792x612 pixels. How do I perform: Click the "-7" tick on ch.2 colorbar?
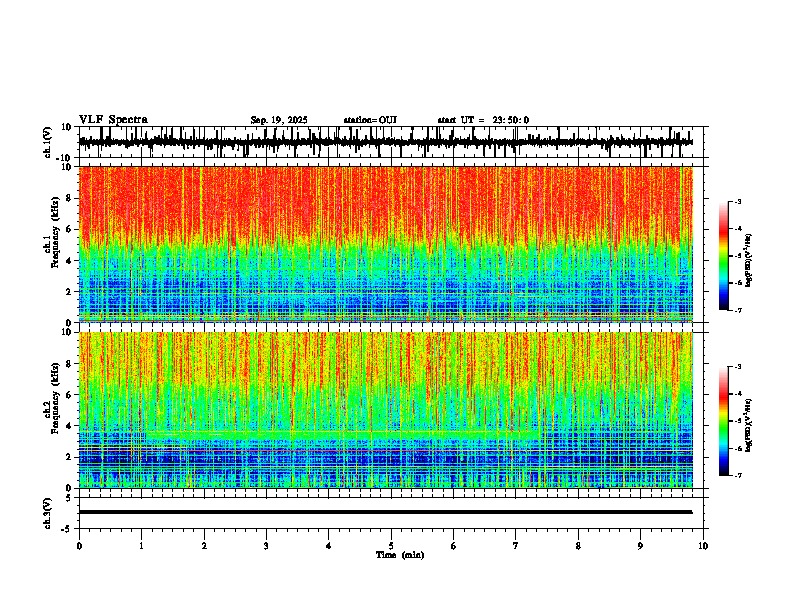point(737,475)
